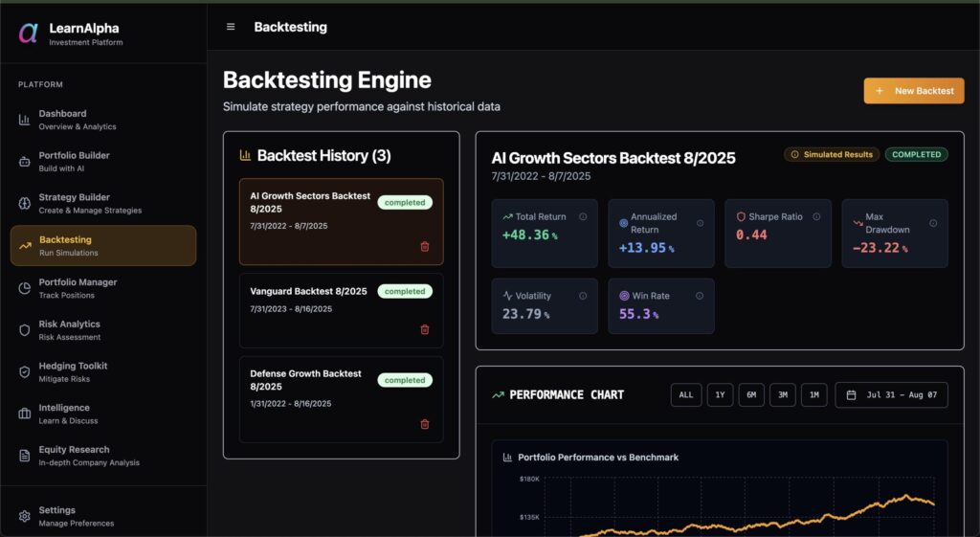The height and width of the screenshot is (537, 980).
Task: Switch chart range to 1Y
Action: [720, 395]
